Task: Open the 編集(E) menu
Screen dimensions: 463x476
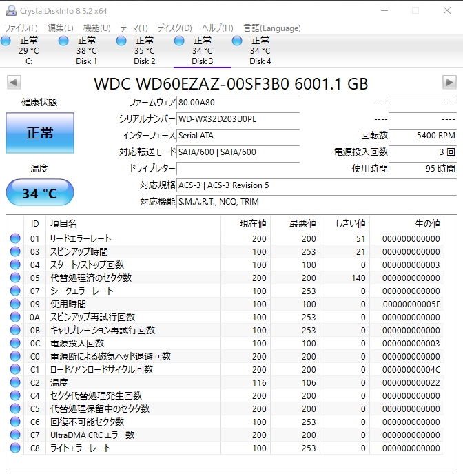Action: coord(61,28)
